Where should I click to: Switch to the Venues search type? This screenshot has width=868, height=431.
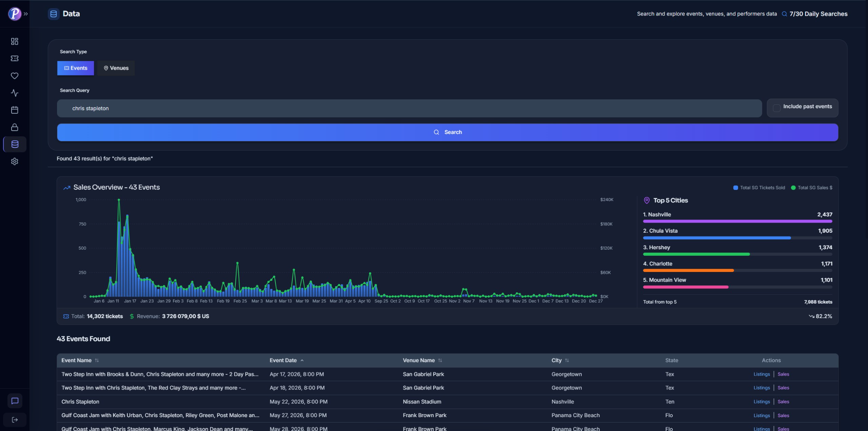click(116, 68)
